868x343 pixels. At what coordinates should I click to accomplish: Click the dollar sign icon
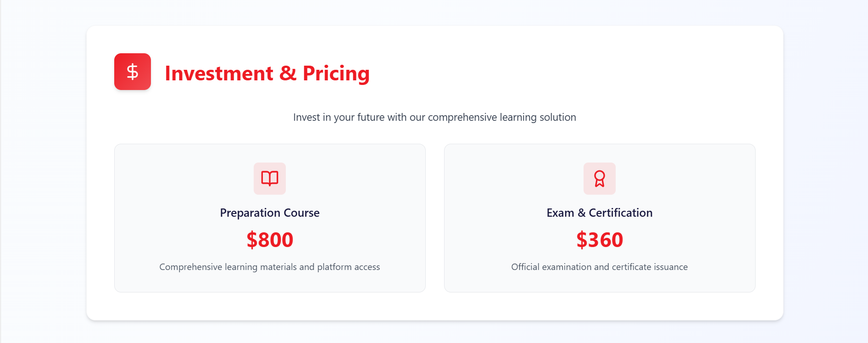[133, 72]
